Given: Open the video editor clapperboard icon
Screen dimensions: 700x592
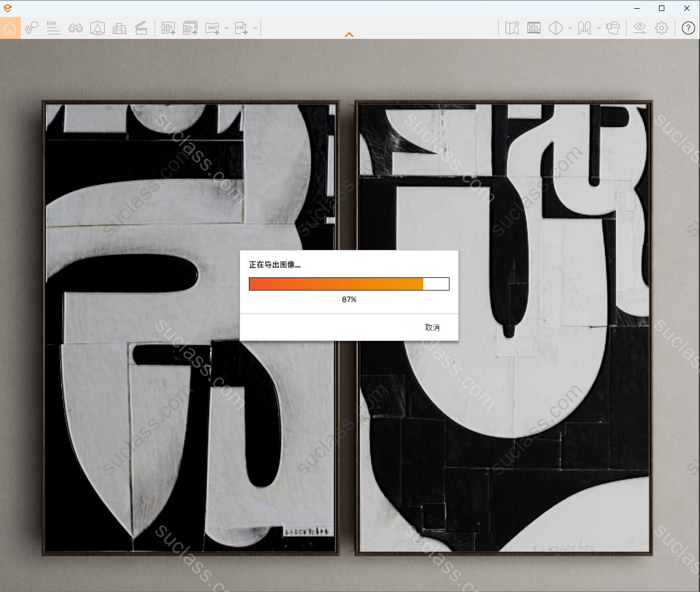Looking at the screenshot, I should [141, 28].
